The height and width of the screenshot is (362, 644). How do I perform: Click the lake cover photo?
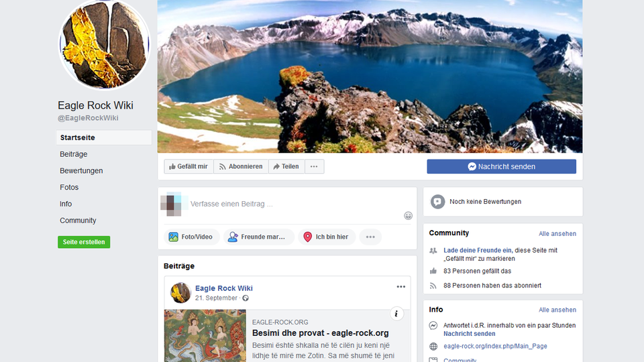[370, 76]
